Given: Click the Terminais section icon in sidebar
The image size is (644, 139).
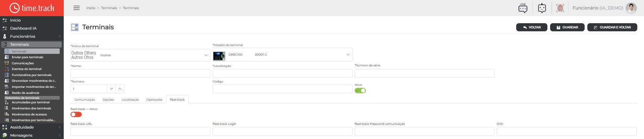Looking at the screenshot, I should (x=5, y=44).
